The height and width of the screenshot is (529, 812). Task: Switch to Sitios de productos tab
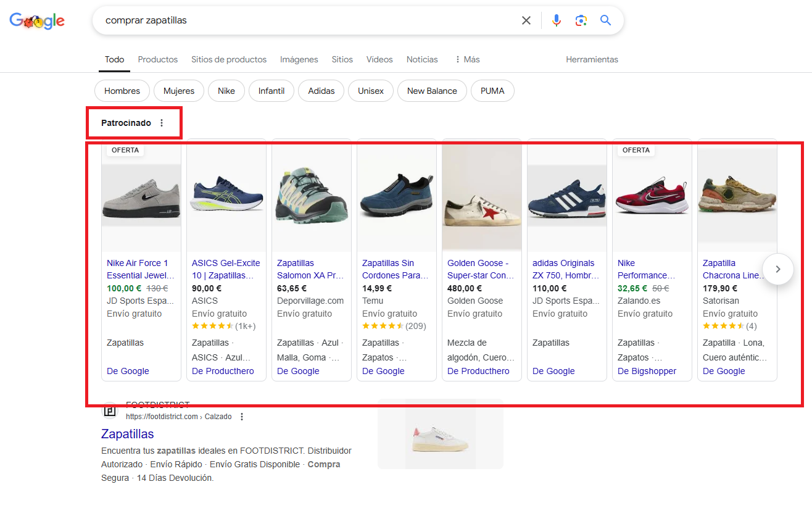(229, 59)
